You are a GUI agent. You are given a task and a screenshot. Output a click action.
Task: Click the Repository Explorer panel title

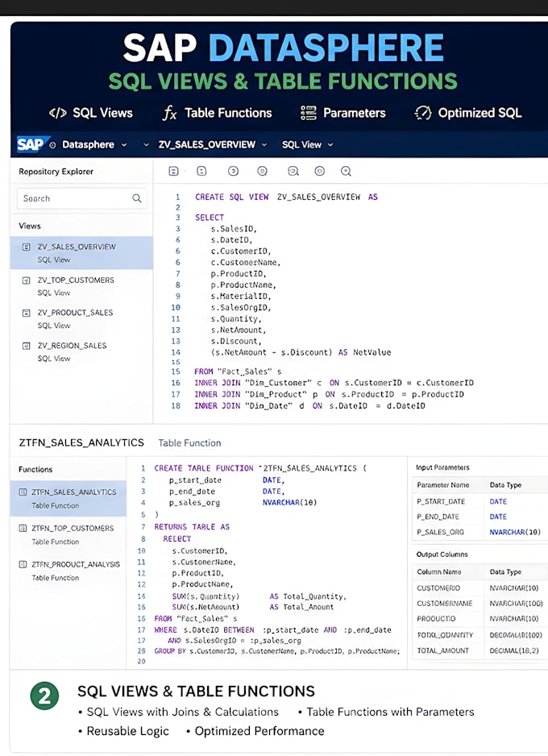56,171
